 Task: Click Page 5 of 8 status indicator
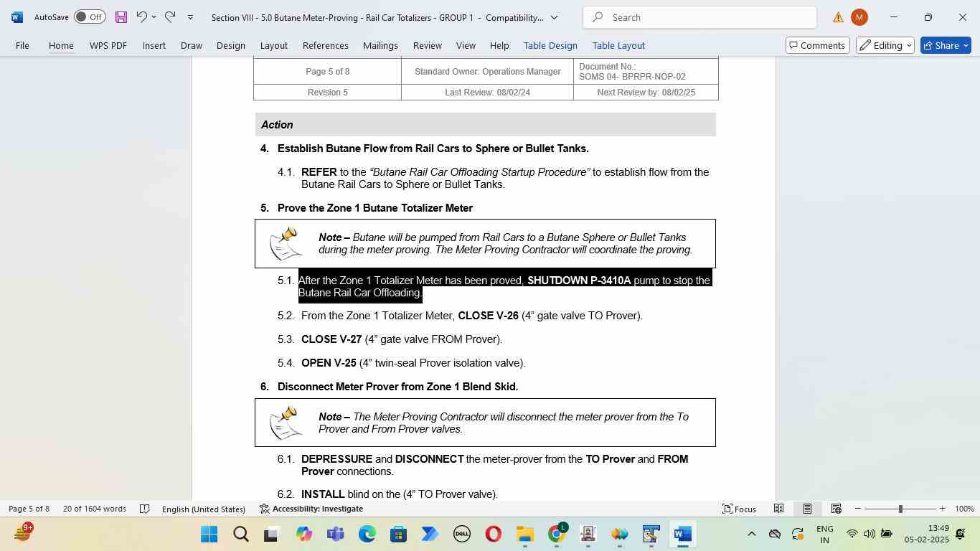click(29, 509)
